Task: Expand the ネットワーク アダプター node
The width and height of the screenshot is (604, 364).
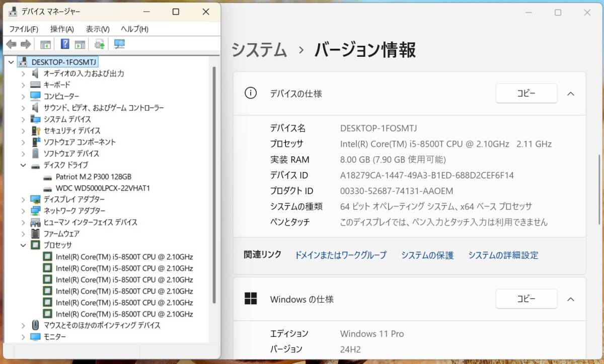Action: (23, 211)
